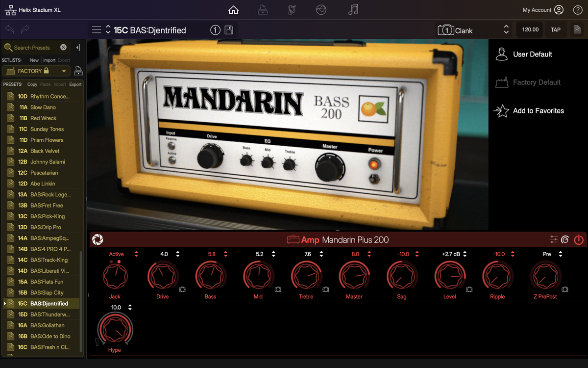This screenshot has height=368, width=588.
Task: Open the FACTORY setlist dropdown
Action: pyautogui.click(x=64, y=71)
